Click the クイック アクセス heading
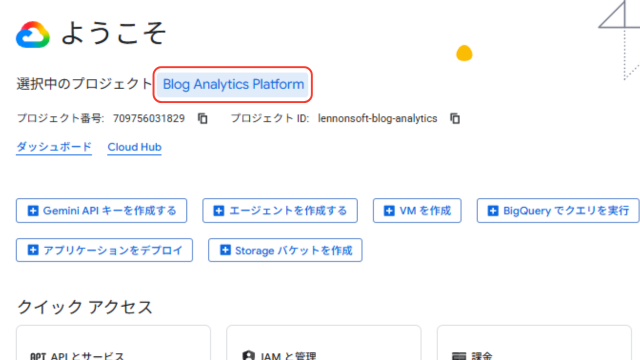The width and height of the screenshot is (640, 360). [x=85, y=307]
